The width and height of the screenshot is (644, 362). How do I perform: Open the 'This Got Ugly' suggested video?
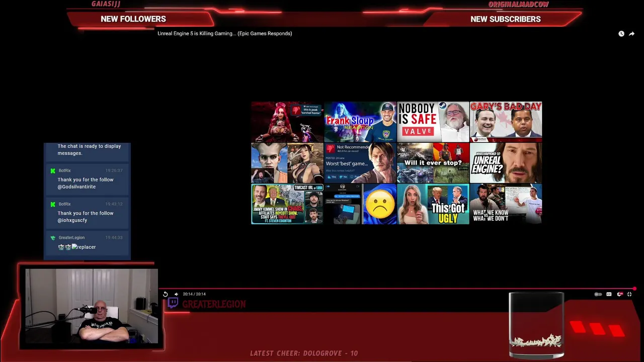(433, 204)
